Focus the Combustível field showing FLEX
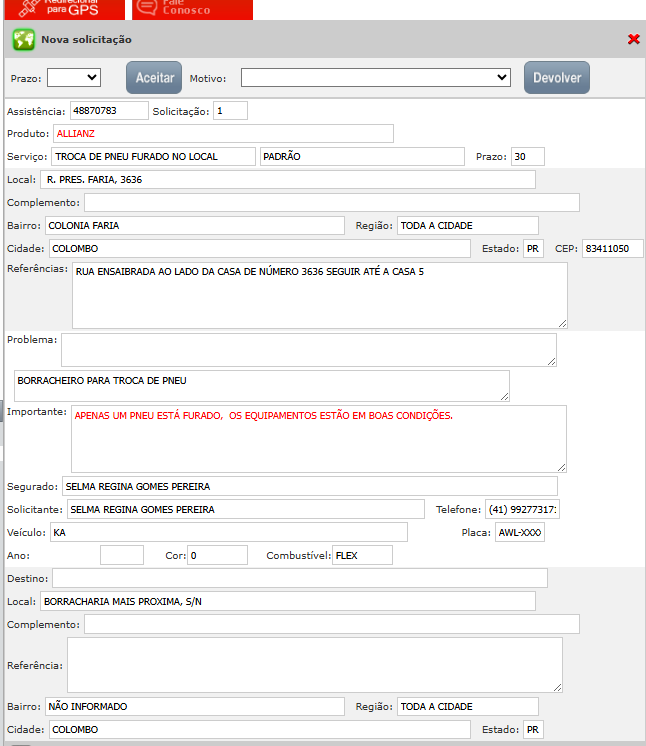Screen dimensions: 646x746 pos(362,555)
